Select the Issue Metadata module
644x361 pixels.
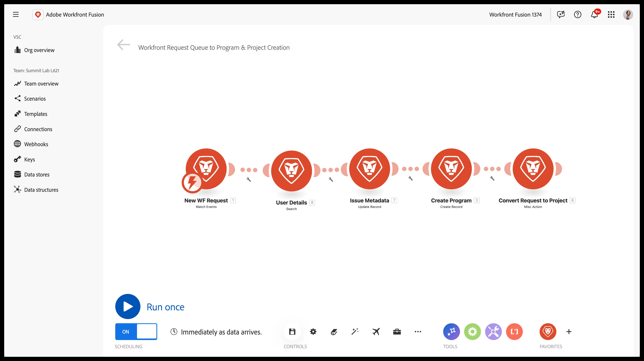tap(369, 169)
